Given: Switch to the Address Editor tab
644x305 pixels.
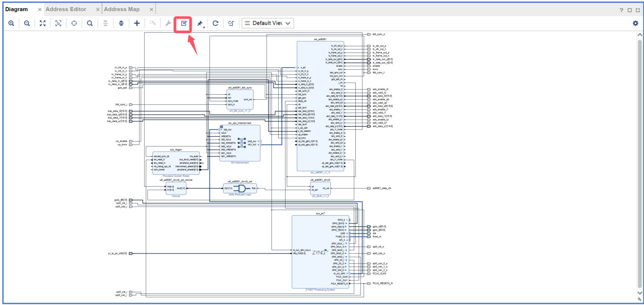Looking at the screenshot, I should [66, 9].
